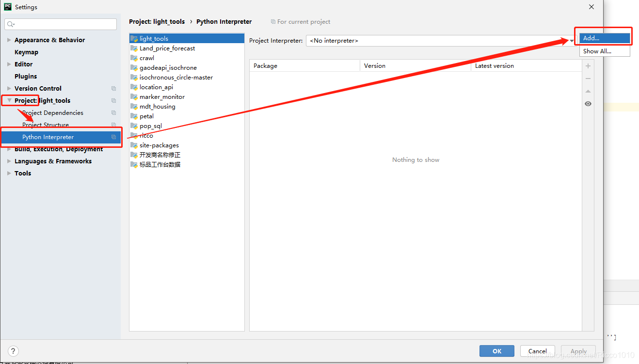The image size is (639, 364).
Task: Select gaodeapi_isochrone in project list
Action: pos(187,68)
